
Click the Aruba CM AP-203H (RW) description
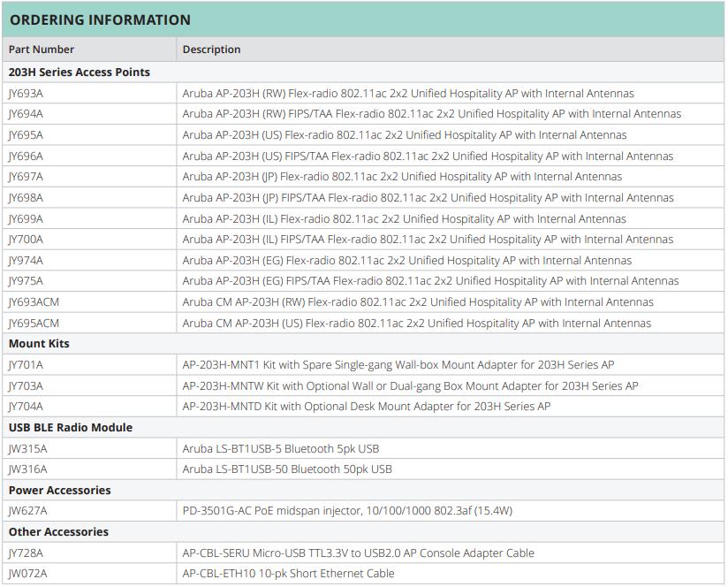click(418, 301)
